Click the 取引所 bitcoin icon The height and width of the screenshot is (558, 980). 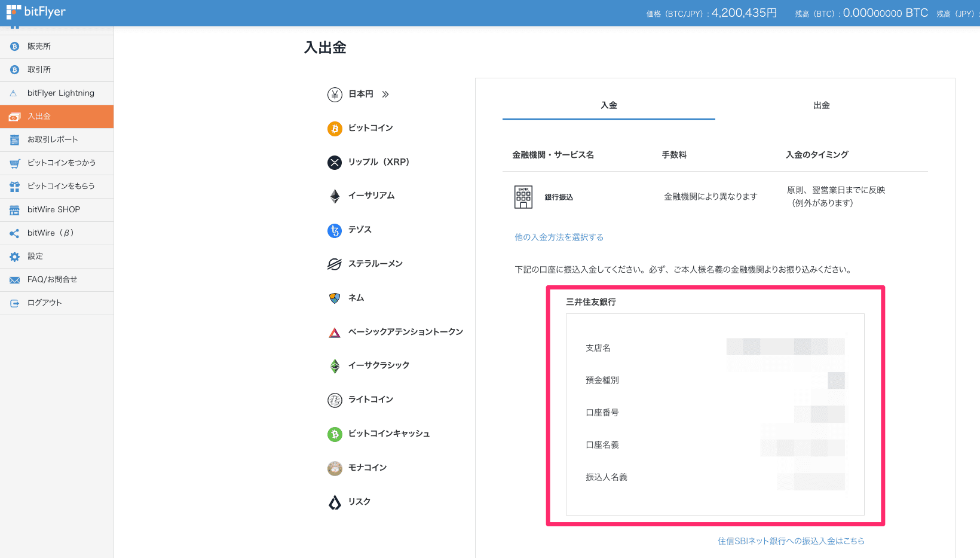pyautogui.click(x=14, y=70)
